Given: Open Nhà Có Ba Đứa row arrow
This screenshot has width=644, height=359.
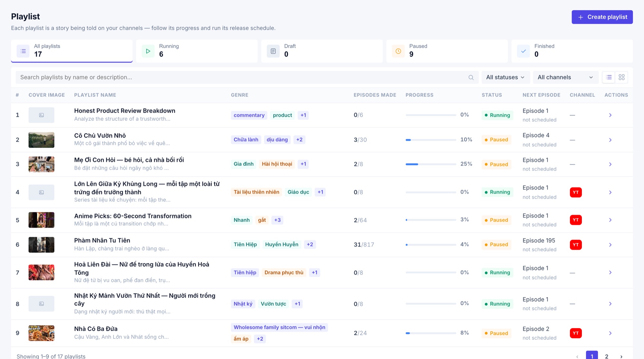Looking at the screenshot, I should (610, 333).
